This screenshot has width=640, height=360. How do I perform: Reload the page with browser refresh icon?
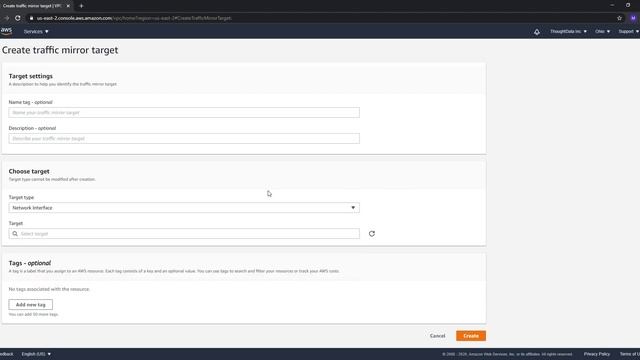click(18, 18)
